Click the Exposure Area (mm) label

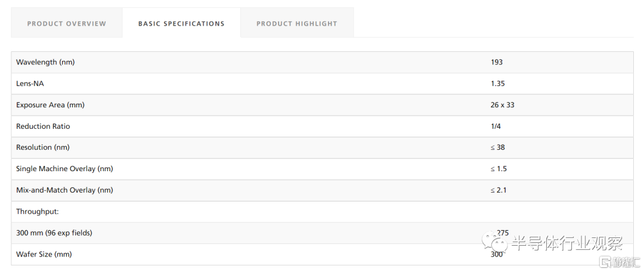pyautogui.click(x=50, y=105)
